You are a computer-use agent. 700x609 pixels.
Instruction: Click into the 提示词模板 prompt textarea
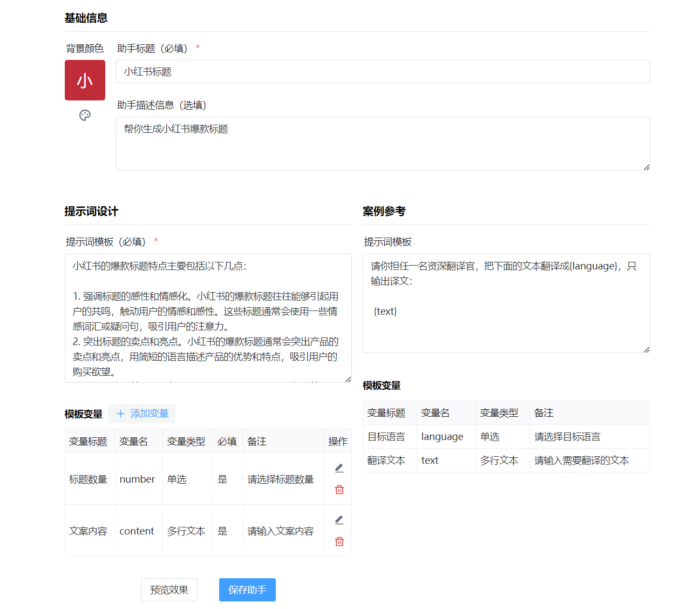pos(208,318)
